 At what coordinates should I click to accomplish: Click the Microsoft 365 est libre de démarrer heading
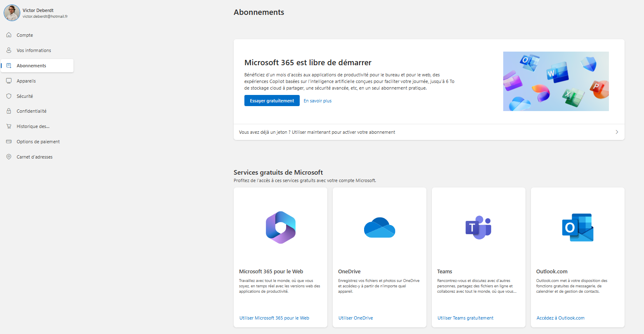pyautogui.click(x=308, y=63)
